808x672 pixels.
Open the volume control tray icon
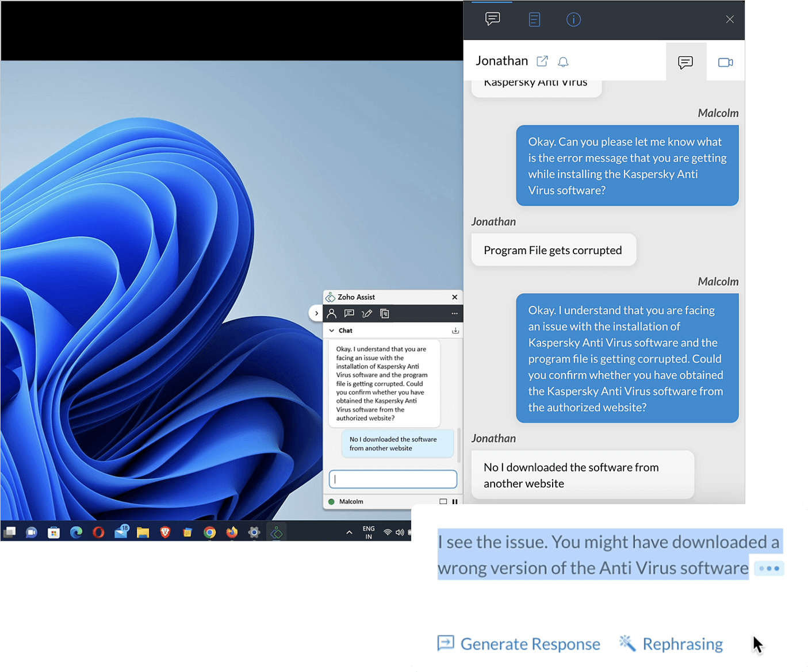click(x=400, y=532)
